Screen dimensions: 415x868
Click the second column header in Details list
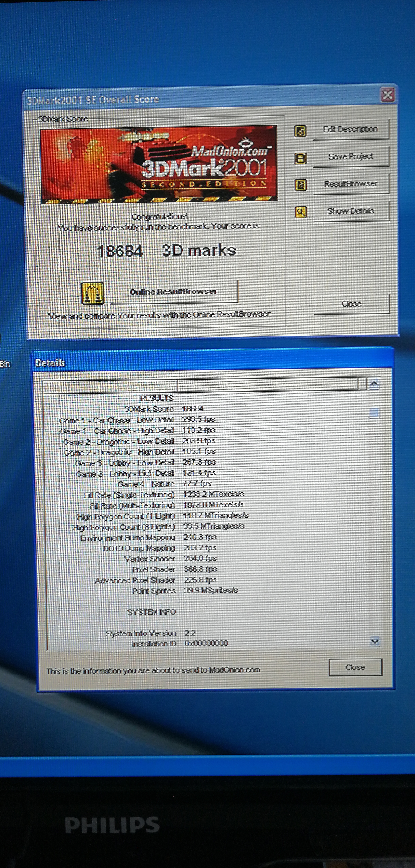pos(268,385)
